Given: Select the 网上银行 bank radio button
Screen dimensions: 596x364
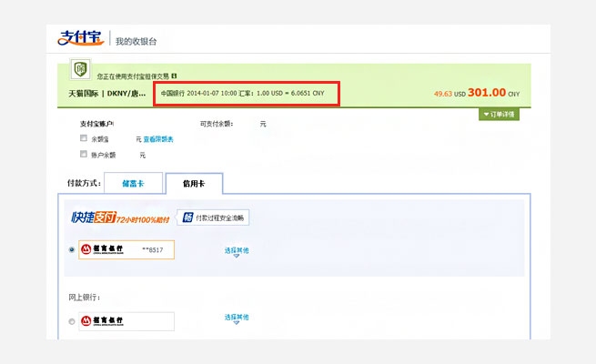Looking at the screenshot, I should point(72,321).
